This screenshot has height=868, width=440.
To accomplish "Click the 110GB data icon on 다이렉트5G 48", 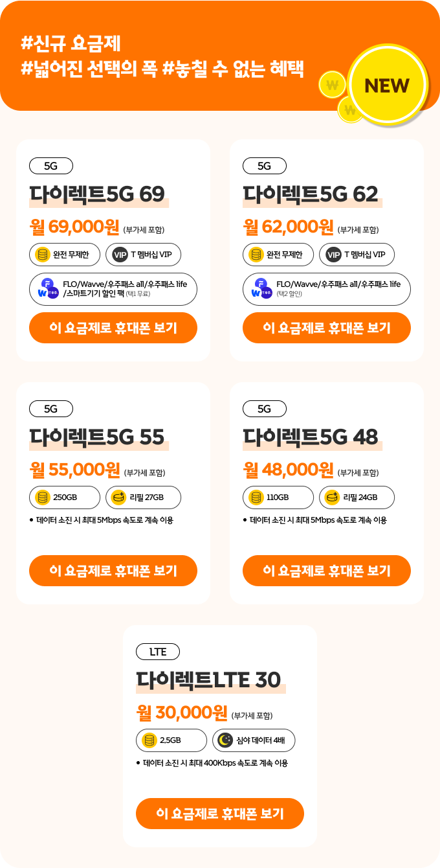I will pos(257,497).
